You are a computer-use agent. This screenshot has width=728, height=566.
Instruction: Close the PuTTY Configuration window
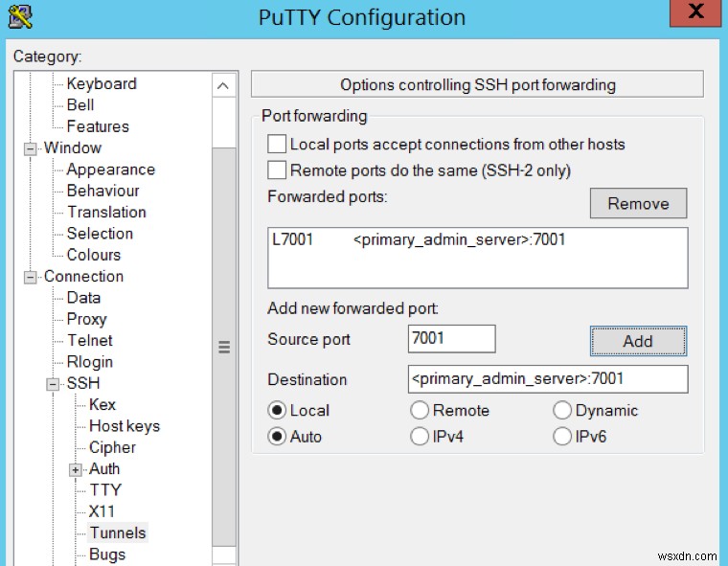pos(695,12)
